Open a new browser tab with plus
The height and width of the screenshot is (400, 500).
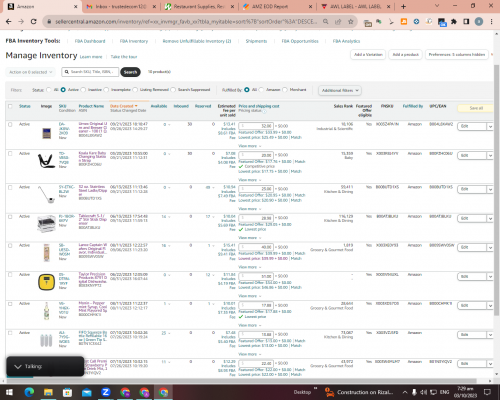coord(403,6)
